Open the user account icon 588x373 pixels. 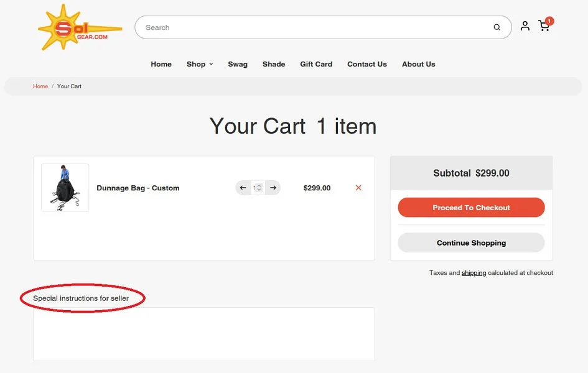(525, 26)
